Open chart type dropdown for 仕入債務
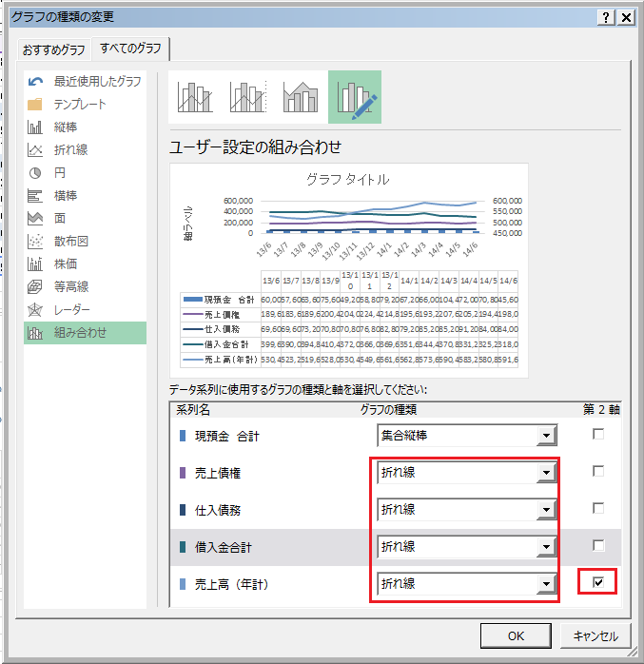The height and width of the screenshot is (664, 644). [546, 510]
